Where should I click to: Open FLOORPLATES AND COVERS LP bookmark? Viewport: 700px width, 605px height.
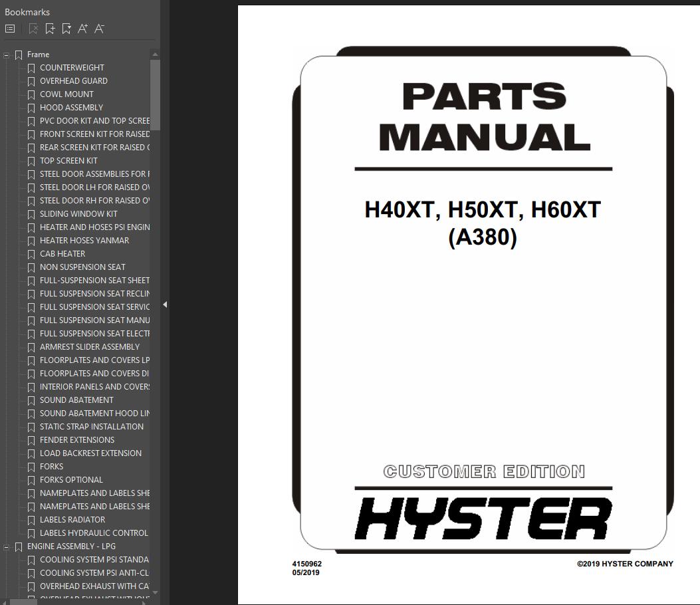click(94, 360)
